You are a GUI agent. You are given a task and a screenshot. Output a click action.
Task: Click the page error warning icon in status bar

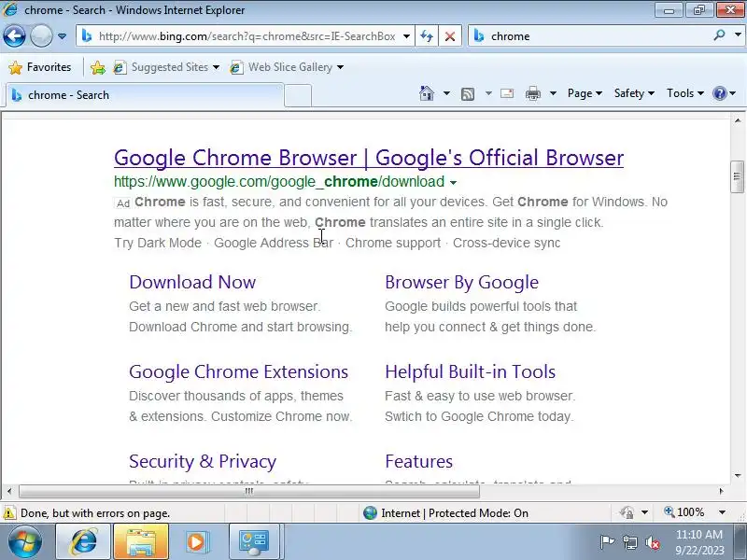click(x=9, y=513)
